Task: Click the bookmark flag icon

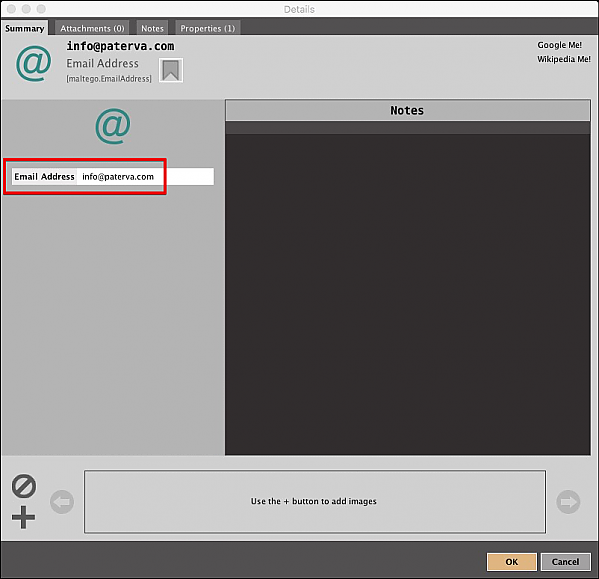Action: pyautogui.click(x=171, y=70)
